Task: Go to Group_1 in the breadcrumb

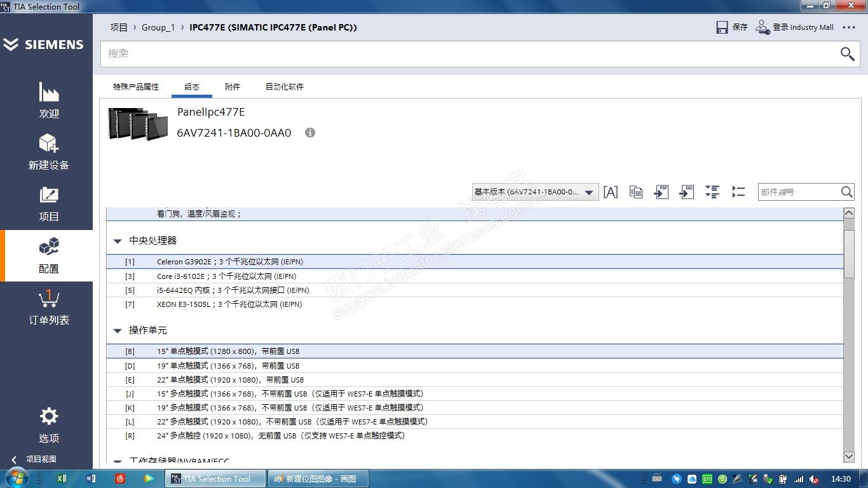Action: point(158,27)
